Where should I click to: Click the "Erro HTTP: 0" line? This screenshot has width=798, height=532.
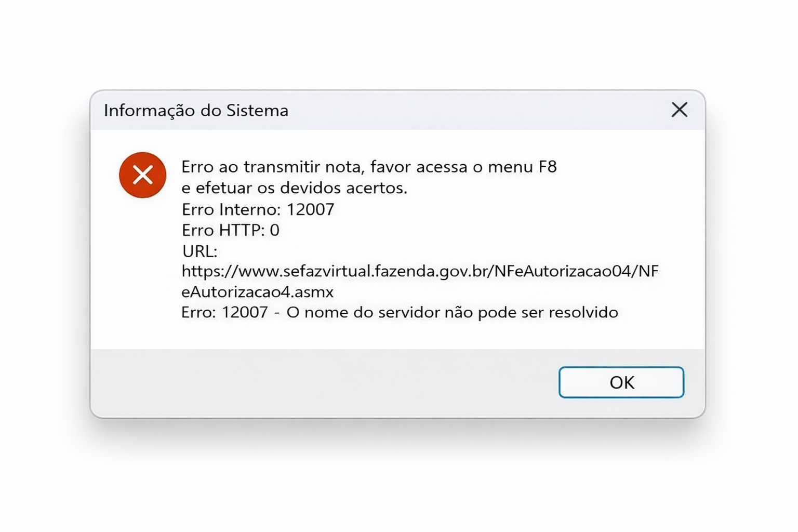click(x=230, y=230)
